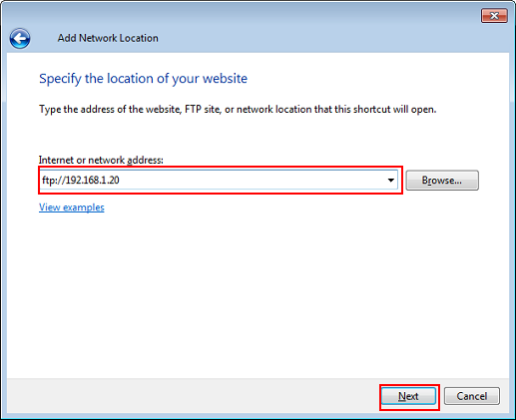Click the red X in the title bar
Screen dimensions: 516x420
(x=494, y=16)
